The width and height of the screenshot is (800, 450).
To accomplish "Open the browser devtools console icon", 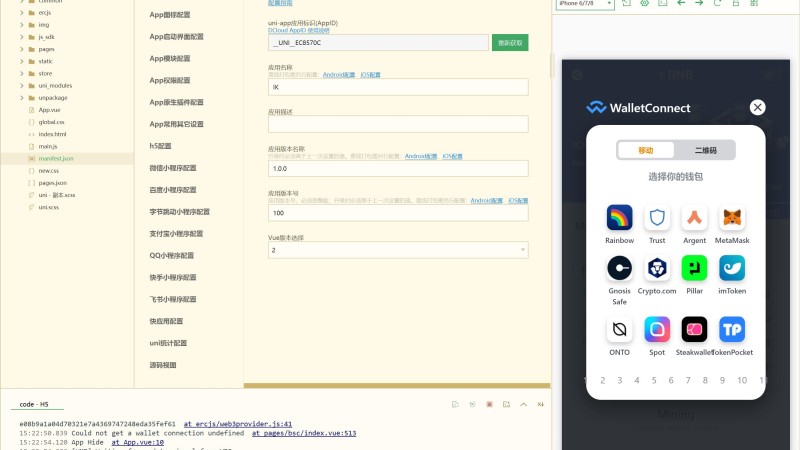I will (x=662, y=3).
